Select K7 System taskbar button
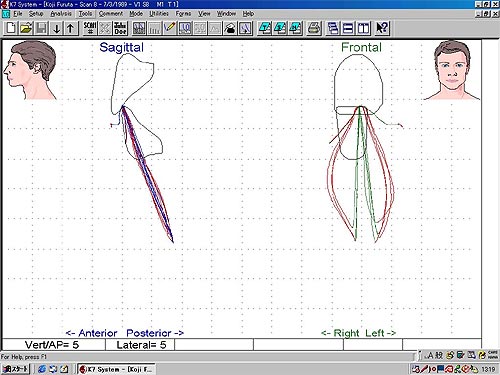The width and height of the screenshot is (500, 375). click(x=116, y=369)
